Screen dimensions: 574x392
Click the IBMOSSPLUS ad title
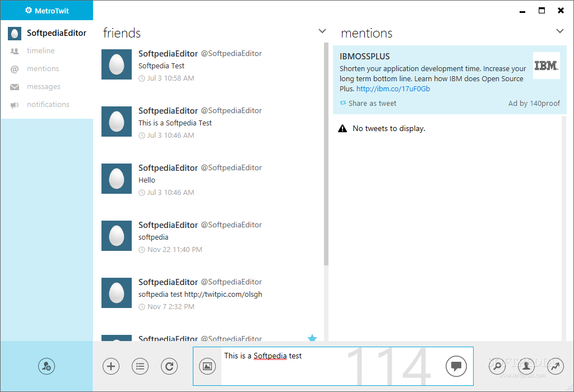pos(364,57)
